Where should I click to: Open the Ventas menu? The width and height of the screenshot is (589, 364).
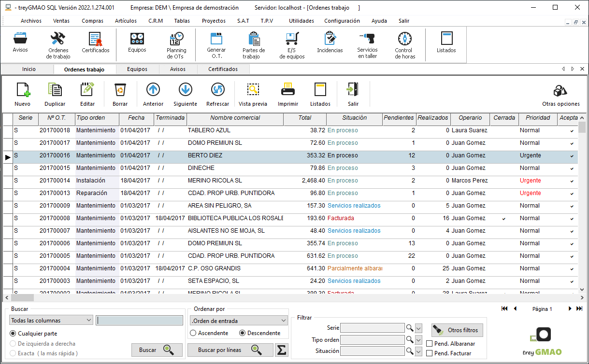click(61, 21)
